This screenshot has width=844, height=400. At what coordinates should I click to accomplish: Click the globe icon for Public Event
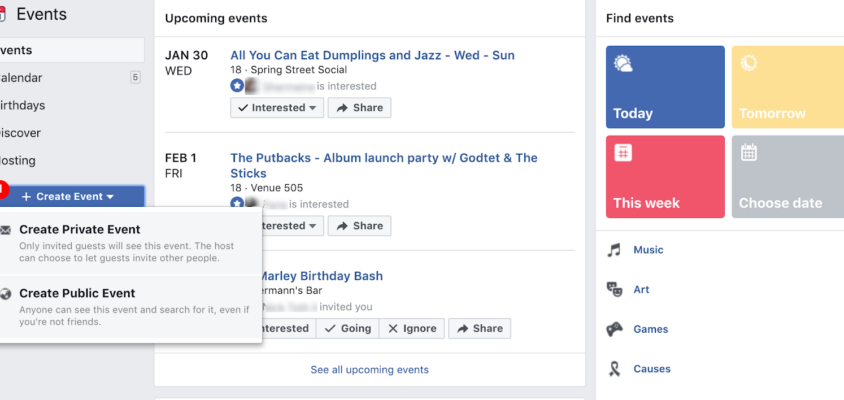click(7, 294)
